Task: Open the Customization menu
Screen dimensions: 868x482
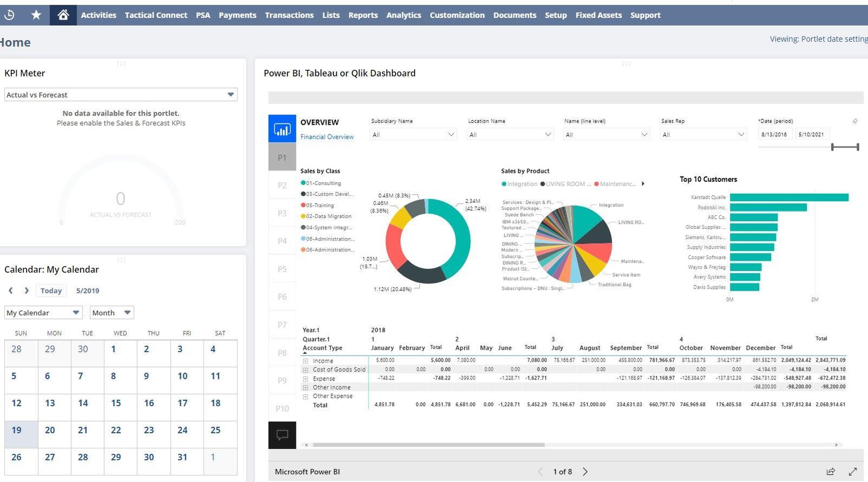Action: [457, 15]
